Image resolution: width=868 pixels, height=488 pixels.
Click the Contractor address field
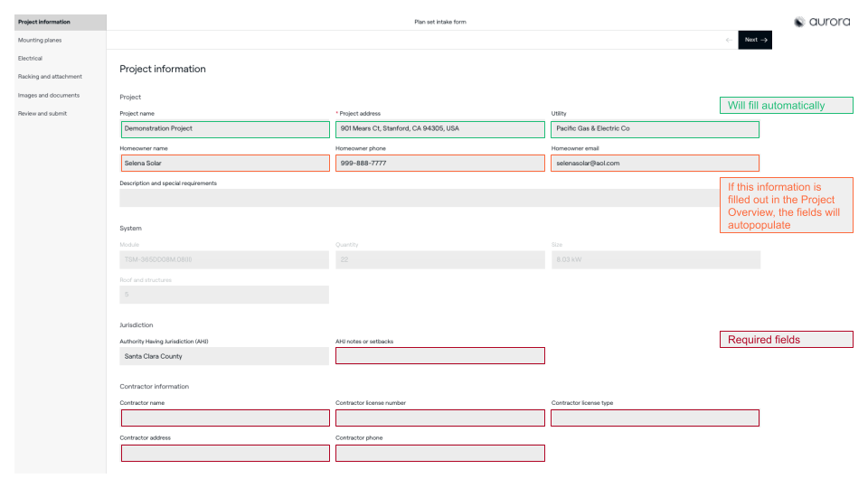(x=224, y=453)
